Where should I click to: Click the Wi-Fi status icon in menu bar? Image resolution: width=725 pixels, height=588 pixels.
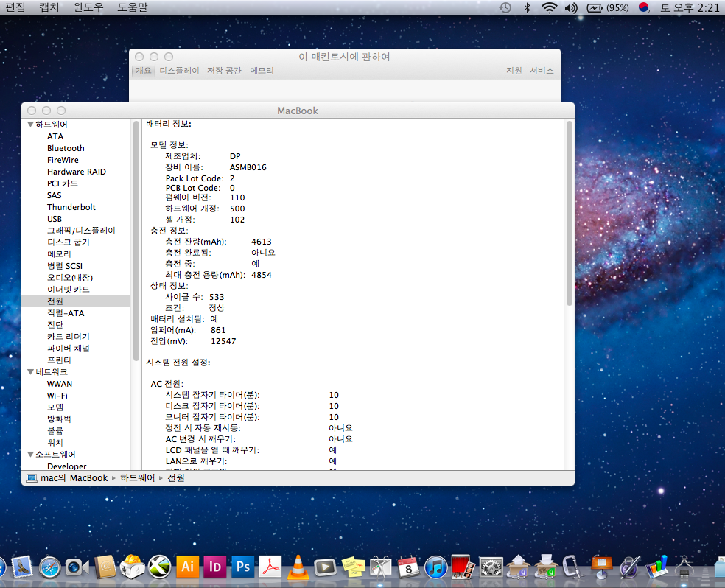[549, 7]
